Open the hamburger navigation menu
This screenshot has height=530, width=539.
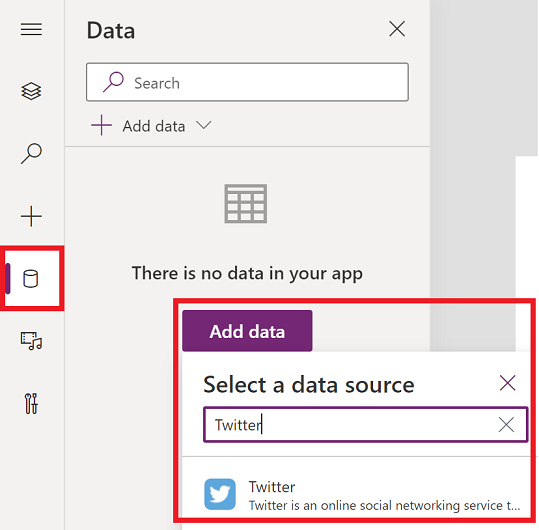(31, 29)
